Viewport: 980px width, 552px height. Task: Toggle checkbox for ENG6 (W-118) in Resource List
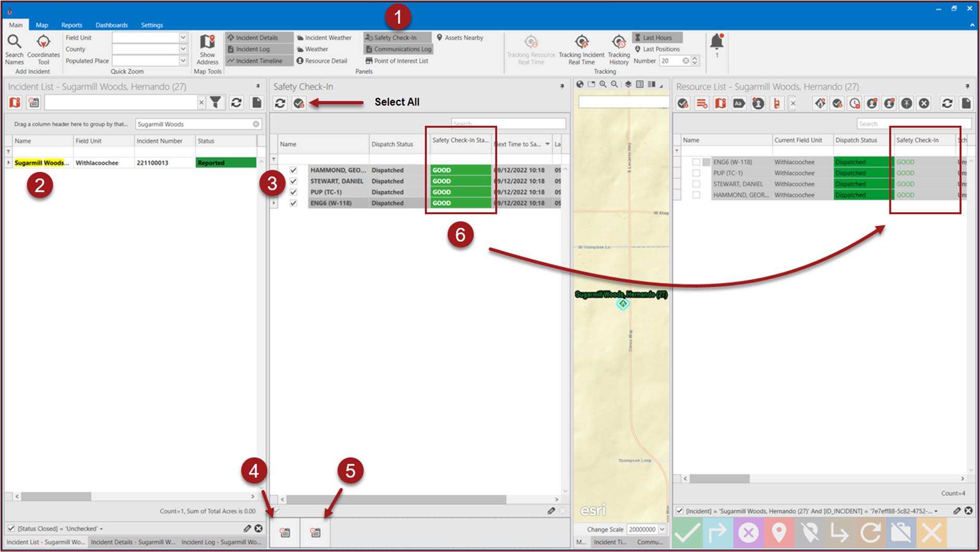pyautogui.click(x=696, y=162)
